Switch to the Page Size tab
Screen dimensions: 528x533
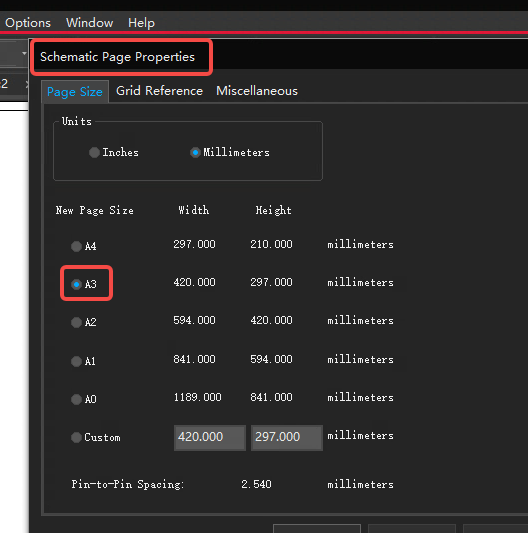(75, 91)
